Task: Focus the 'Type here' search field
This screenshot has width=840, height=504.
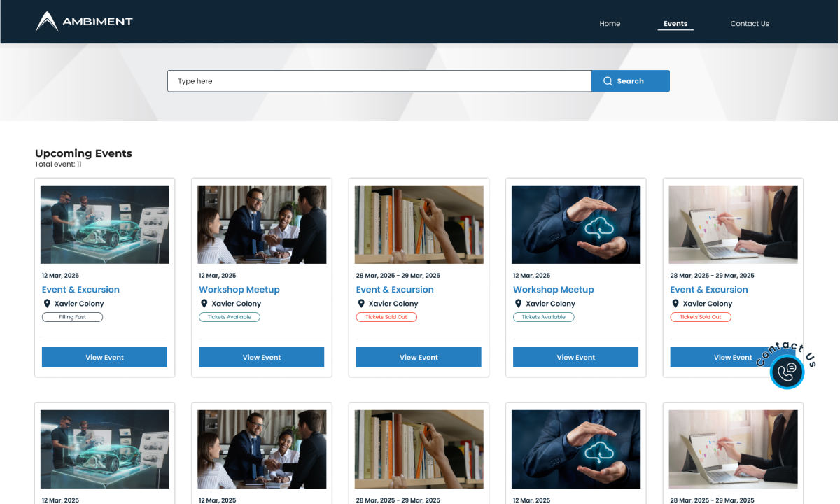Action: (379, 81)
